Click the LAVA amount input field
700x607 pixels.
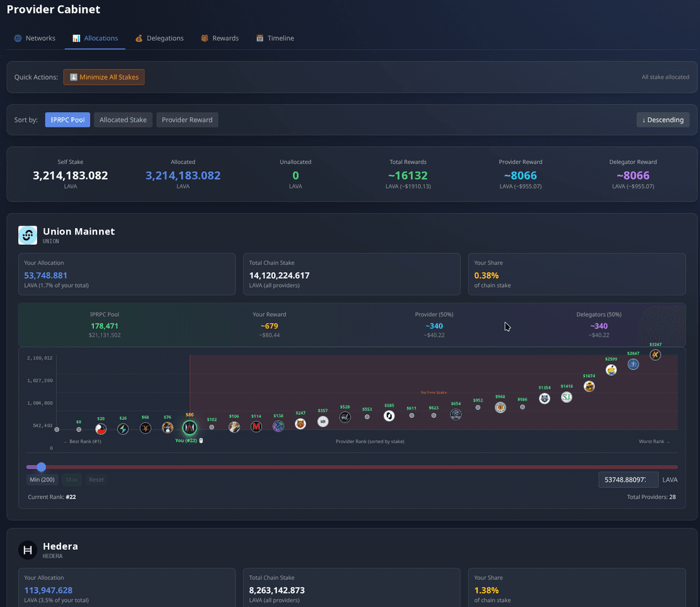(x=627, y=479)
